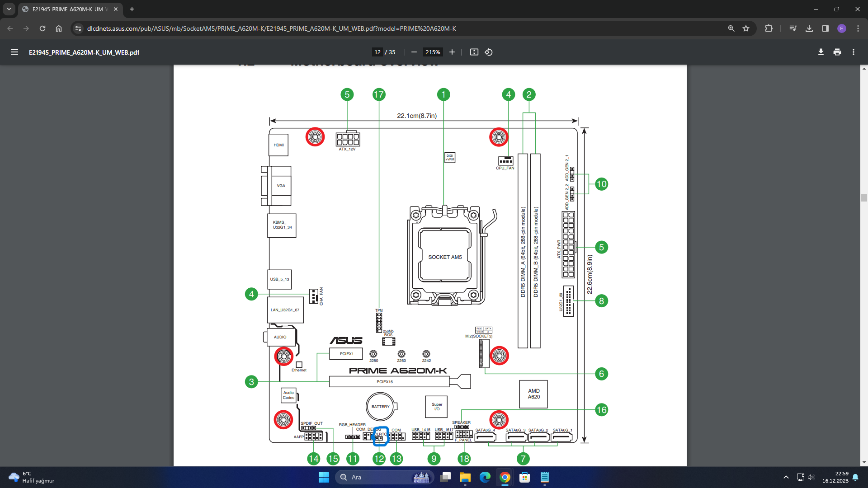Viewport: 868px width, 488px height.
Task: Click the CPU_FAN header label
Action: pos(505,168)
